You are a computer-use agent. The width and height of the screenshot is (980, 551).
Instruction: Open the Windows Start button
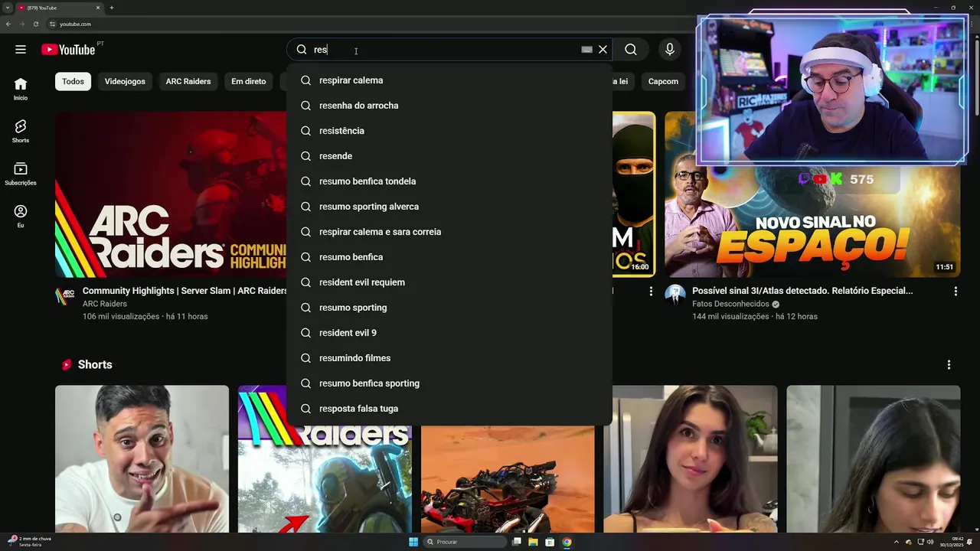click(413, 542)
